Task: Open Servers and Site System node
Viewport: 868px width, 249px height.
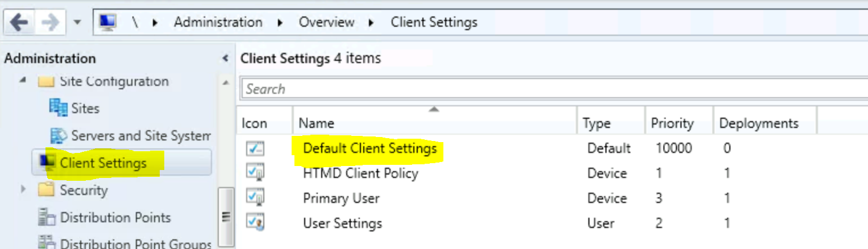Action: [x=141, y=135]
